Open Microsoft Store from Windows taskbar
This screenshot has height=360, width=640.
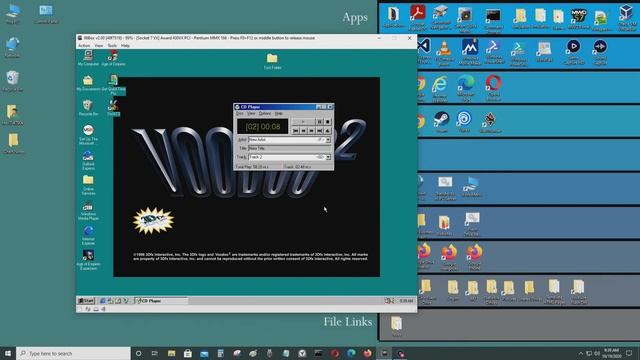coord(188,353)
